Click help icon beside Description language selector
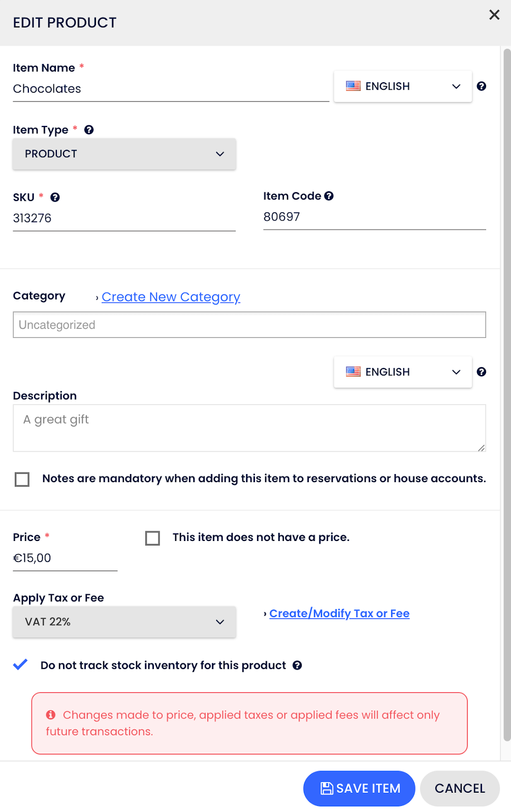 pos(482,372)
